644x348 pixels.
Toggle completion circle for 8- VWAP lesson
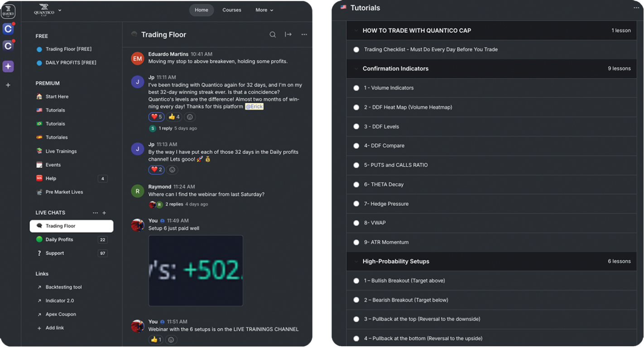[356, 223]
